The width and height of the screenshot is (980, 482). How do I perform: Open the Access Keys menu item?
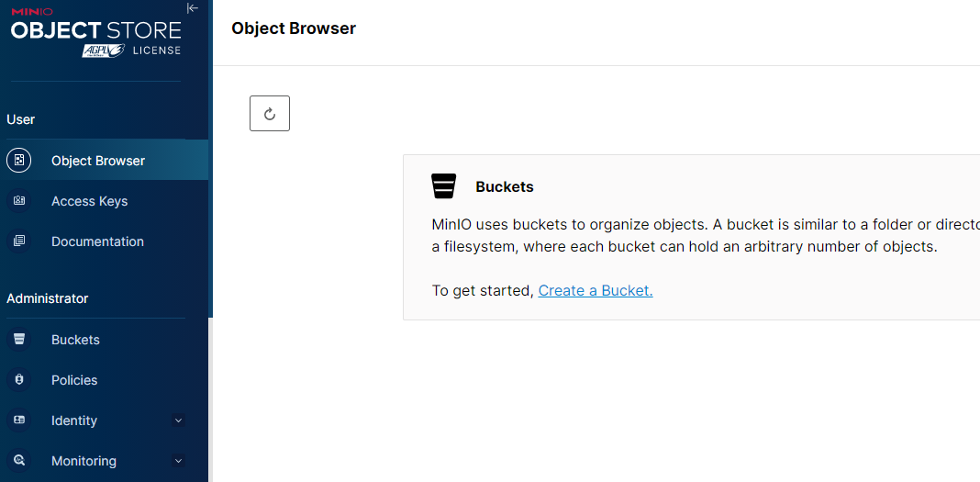click(89, 201)
